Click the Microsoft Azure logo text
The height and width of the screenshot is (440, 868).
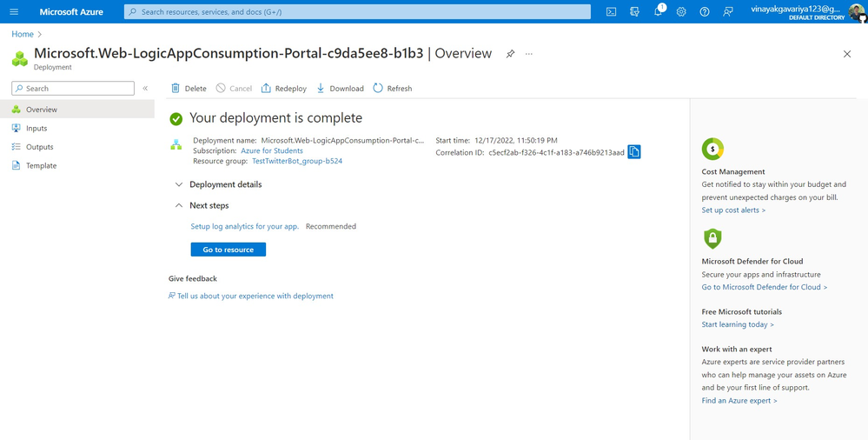click(71, 11)
